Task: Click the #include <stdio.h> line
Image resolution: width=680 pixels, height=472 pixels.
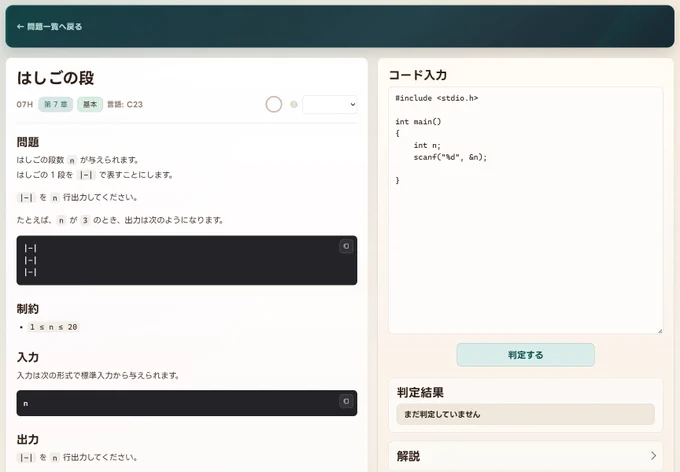Action: click(x=437, y=98)
